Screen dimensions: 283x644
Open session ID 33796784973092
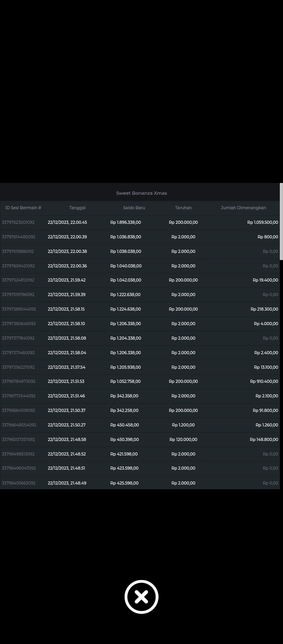[18, 381]
